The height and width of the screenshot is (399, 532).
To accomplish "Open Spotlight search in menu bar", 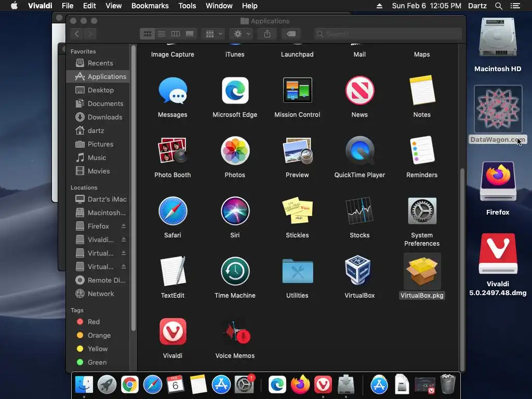I will tap(499, 6).
